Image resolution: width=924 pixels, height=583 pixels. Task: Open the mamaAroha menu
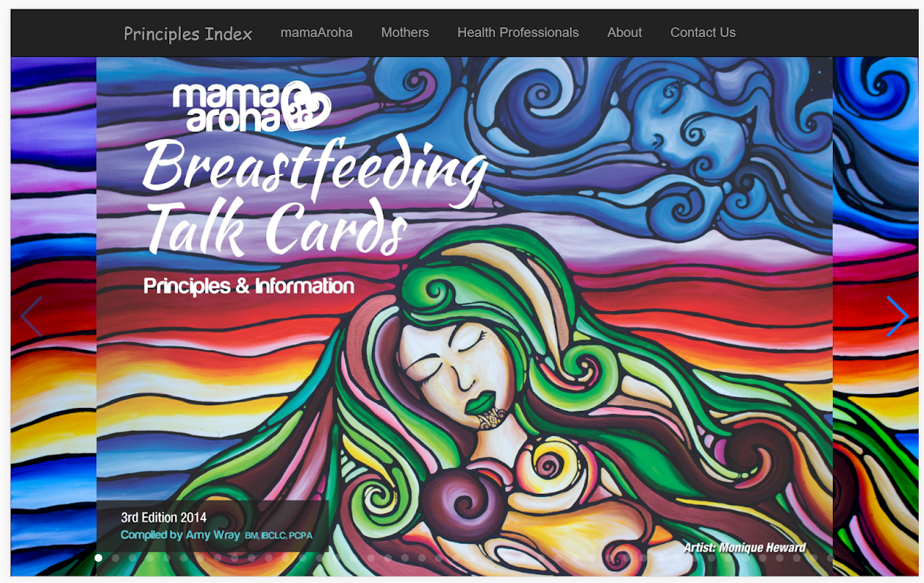(x=317, y=33)
